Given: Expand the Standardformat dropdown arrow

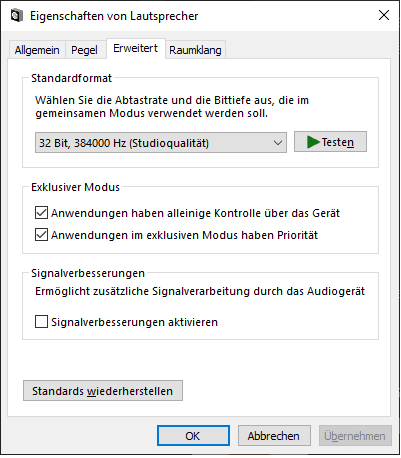Looking at the screenshot, I should click(x=278, y=143).
